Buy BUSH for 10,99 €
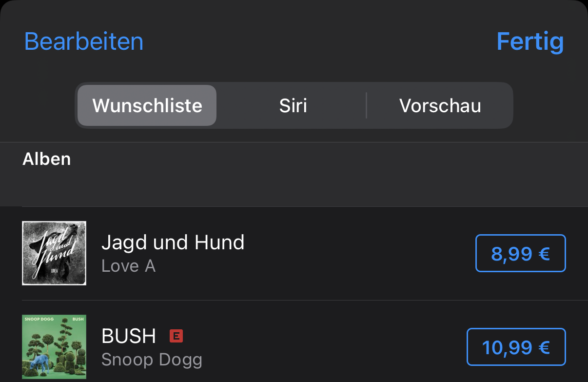Image resolution: width=588 pixels, height=382 pixels. (516, 347)
